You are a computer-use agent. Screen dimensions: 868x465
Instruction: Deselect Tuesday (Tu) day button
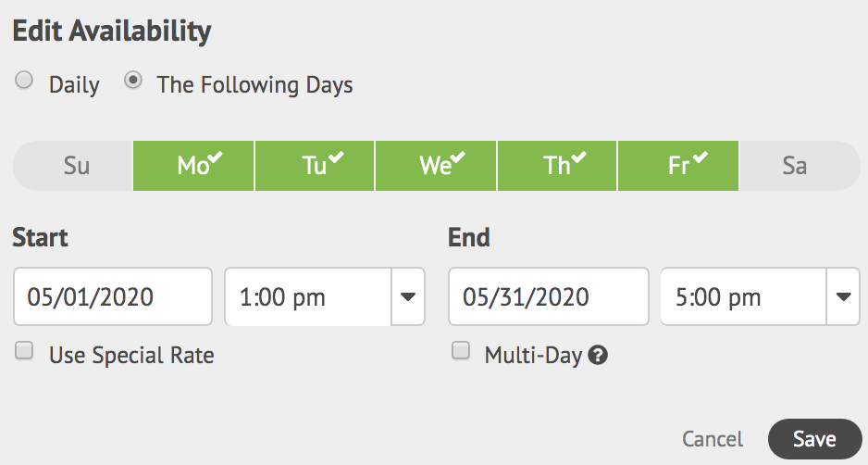315,166
